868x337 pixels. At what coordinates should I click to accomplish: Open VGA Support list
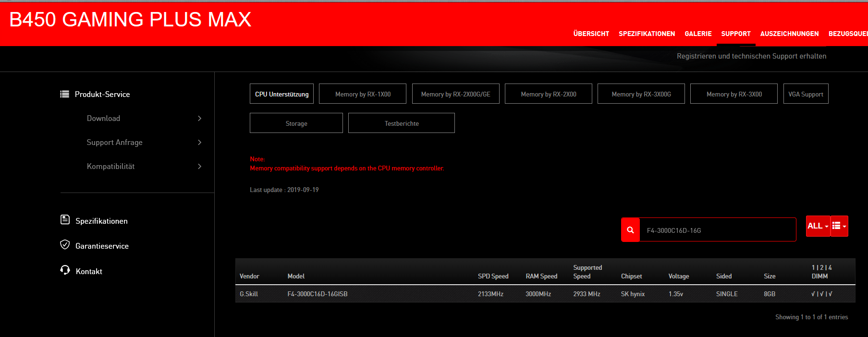coord(806,94)
